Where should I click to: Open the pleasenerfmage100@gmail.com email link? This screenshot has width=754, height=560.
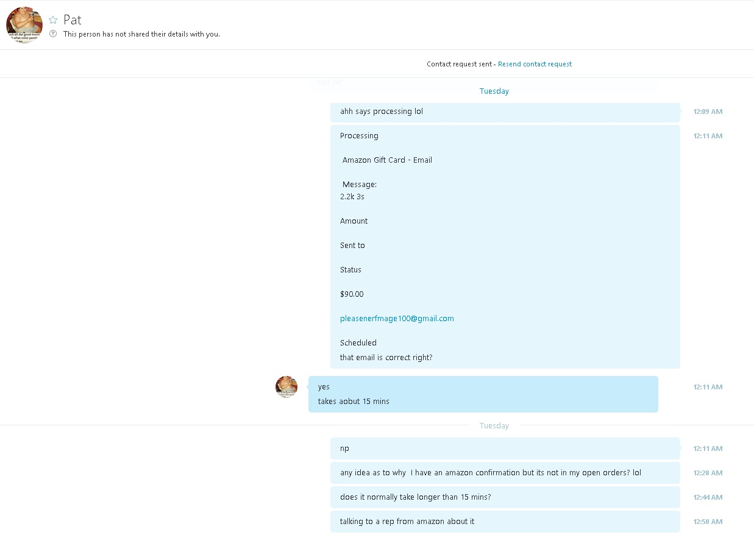[397, 319]
